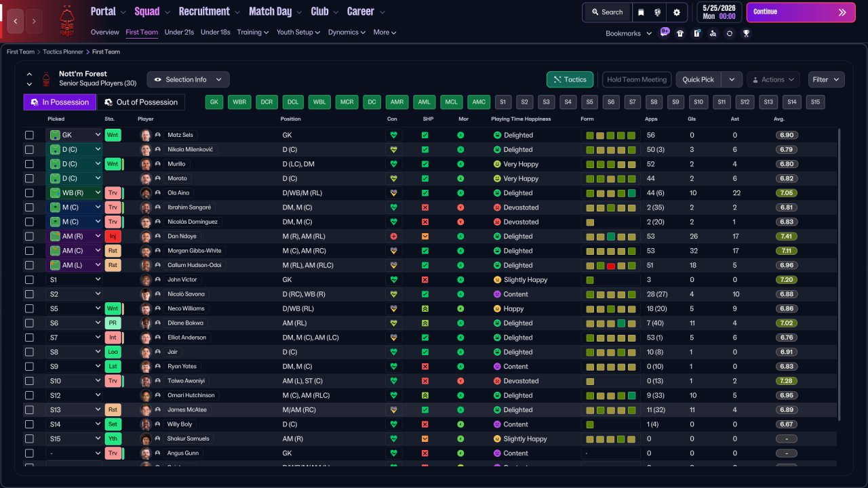Switch to the Out of Possession tab
Image resolution: width=868 pixels, height=488 pixels.
click(x=141, y=102)
